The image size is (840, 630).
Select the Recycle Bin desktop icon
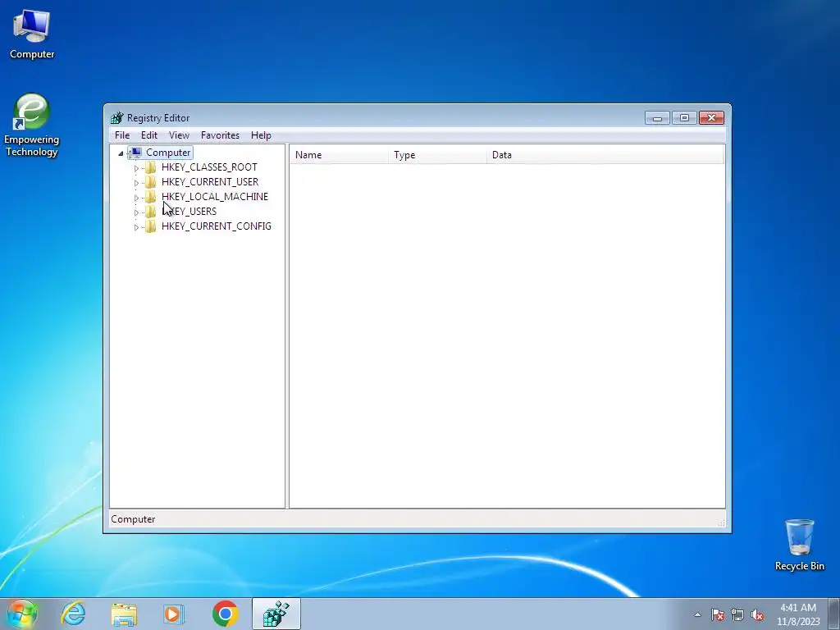pyautogui.click(x=799, y=545)
